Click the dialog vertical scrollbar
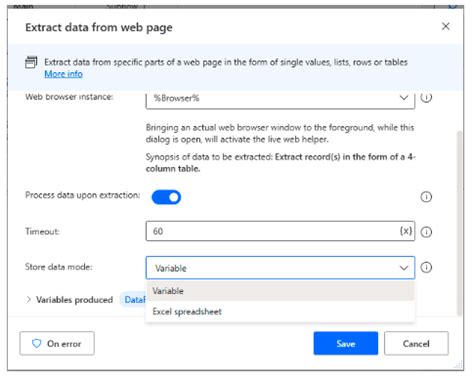Viewport: 474px width, 379px height. 460,223
